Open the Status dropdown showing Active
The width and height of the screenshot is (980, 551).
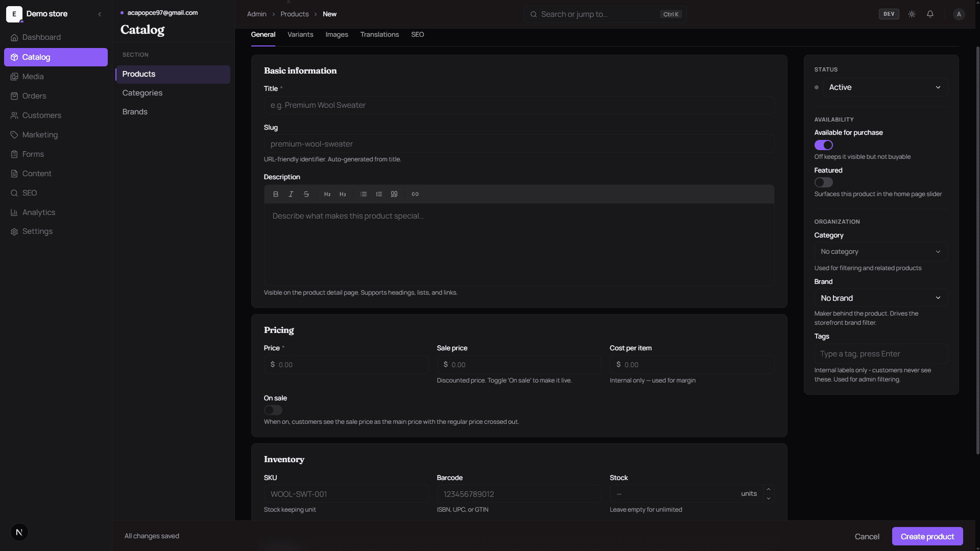885,87
